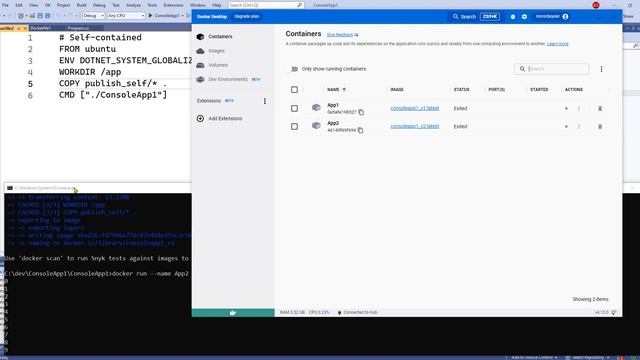
Task: Click code line 'WORKDIR /app' in editor
Action: pos(90,72)
